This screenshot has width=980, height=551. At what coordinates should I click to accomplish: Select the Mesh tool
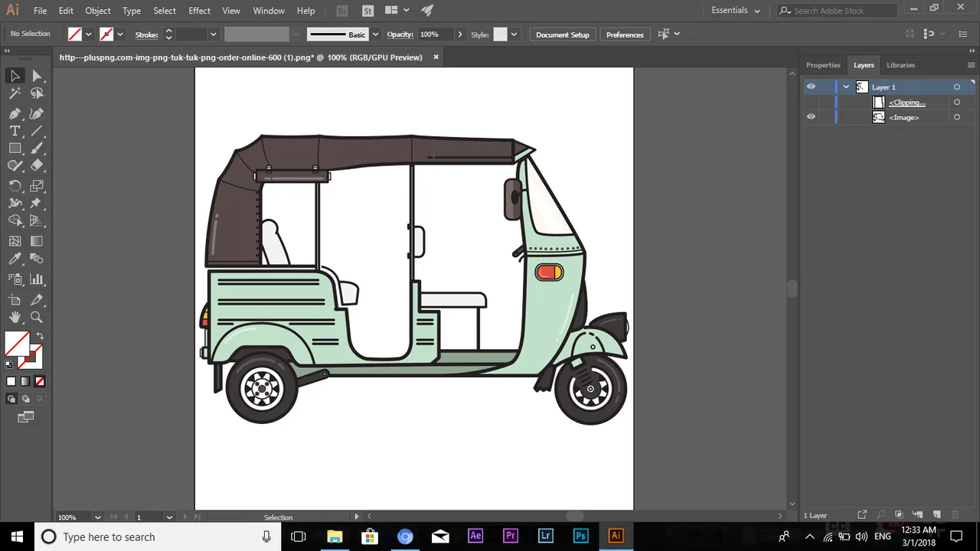coord(15,241)
